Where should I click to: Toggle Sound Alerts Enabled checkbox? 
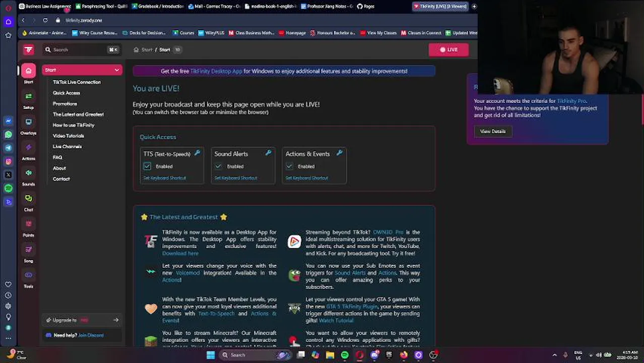[x=218, y=166]
